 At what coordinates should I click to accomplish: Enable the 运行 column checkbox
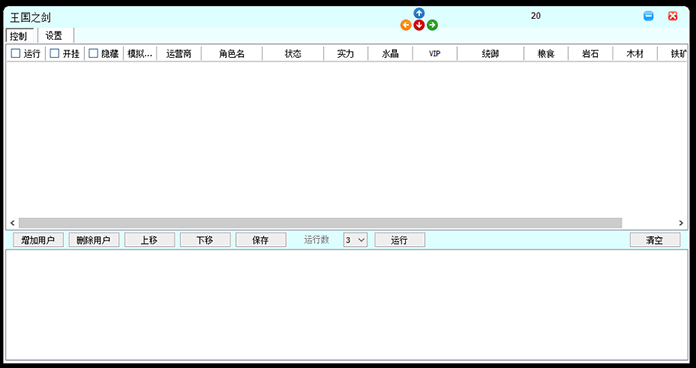click(16, 54)
